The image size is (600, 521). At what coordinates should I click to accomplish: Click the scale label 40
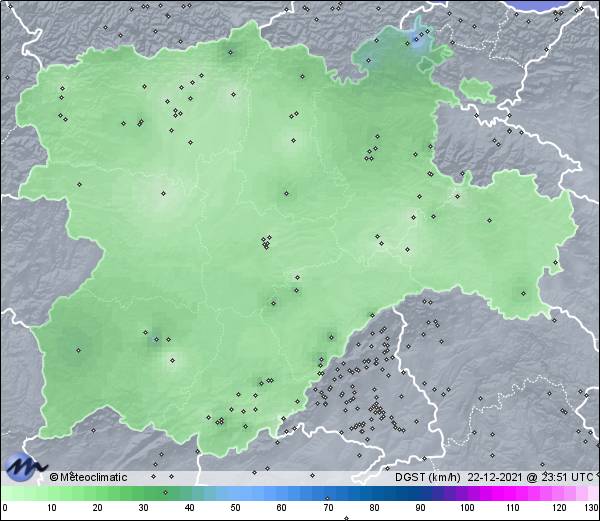point(190,508)
